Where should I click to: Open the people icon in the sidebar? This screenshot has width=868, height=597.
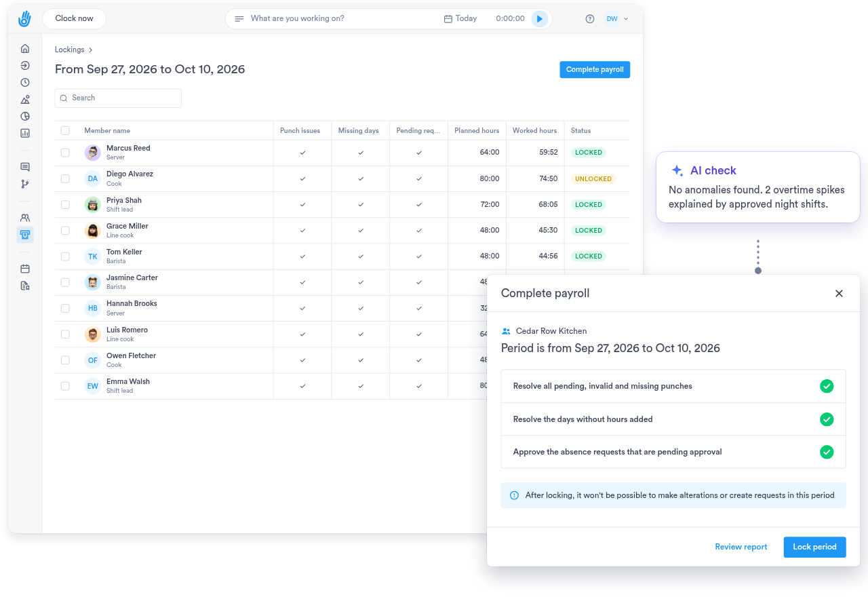[25, 218]
